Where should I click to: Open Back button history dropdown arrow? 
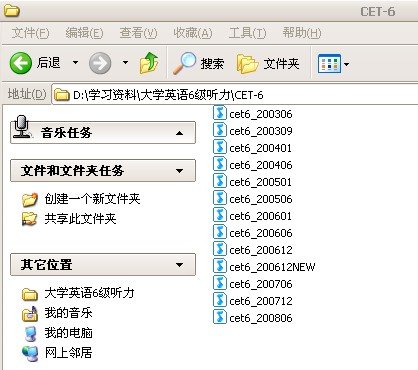tap(76, 62)
